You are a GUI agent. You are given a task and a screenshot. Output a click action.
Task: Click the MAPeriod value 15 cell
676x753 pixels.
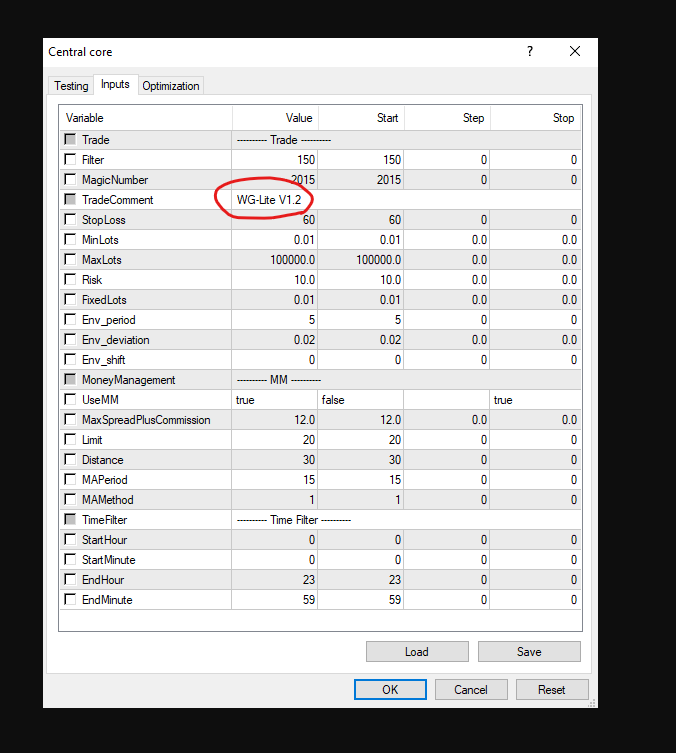[275, 480]
